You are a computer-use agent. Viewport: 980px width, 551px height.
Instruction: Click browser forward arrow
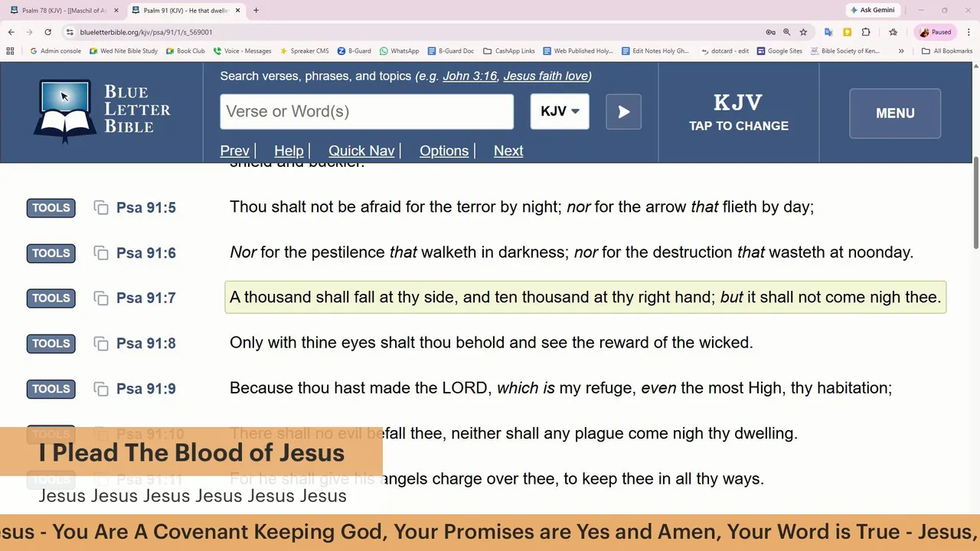coord(29,32)
